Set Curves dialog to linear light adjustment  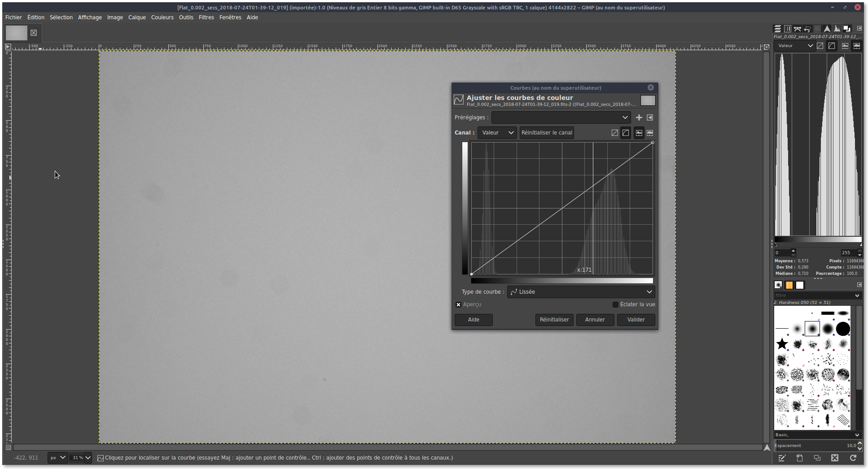click(x=615, y=133)
